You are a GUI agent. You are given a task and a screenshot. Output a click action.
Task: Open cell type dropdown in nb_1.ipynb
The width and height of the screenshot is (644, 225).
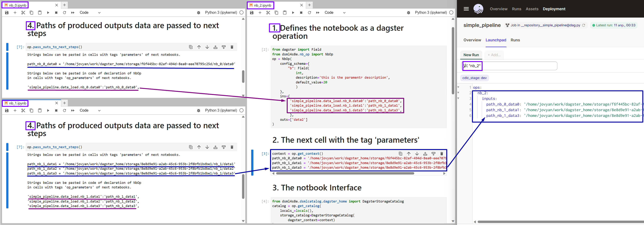90,110
